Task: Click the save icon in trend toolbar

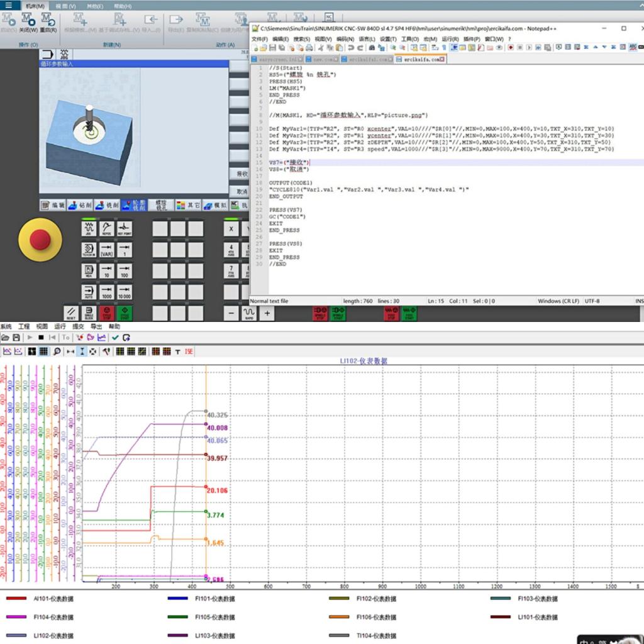Action: [x=16, y=338]
